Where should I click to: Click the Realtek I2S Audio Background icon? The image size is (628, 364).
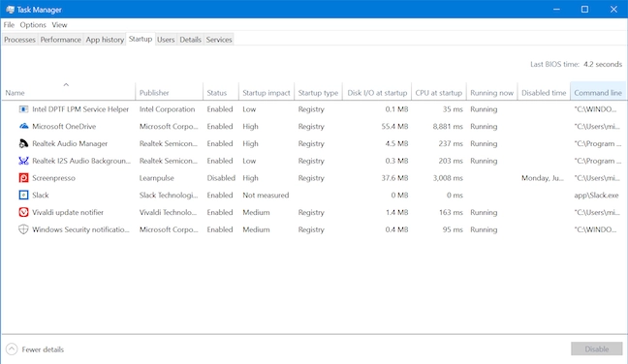[23, 161]
